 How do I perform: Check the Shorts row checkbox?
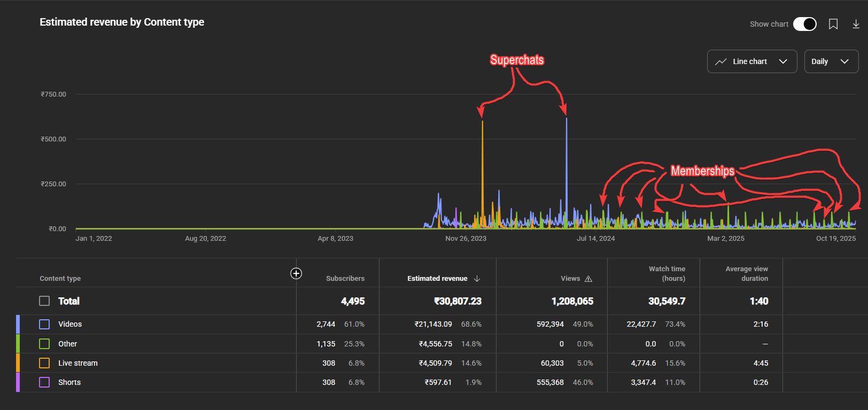point(44,382)
